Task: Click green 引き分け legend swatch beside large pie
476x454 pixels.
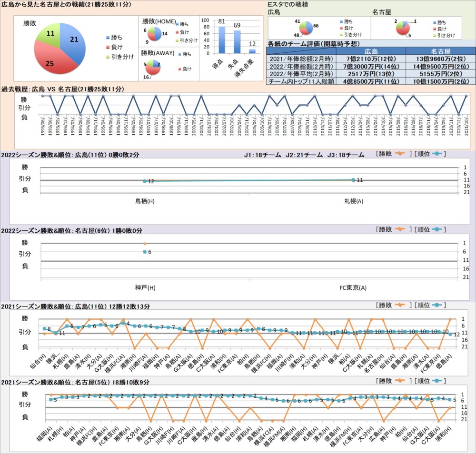Action: [107, 57]
